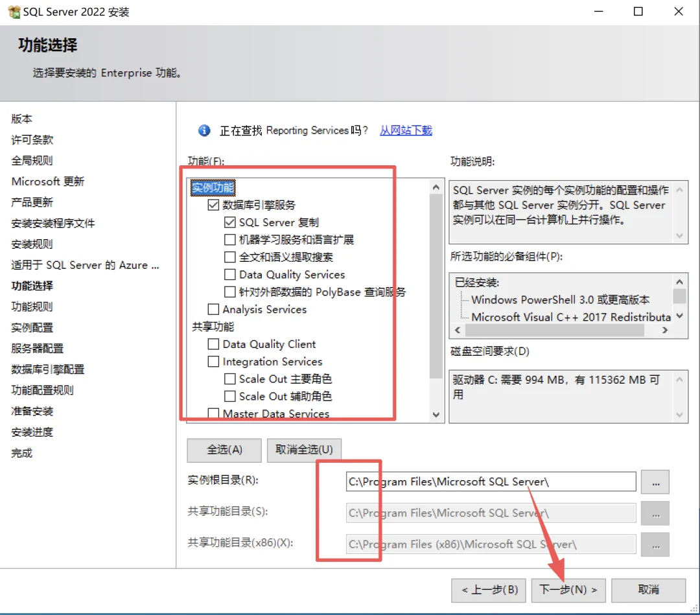Viewport: 700px width, 615px height.
Task: Enable 机器学习服务和语言扩展 checkbox
Action: [x=230, y=240]
